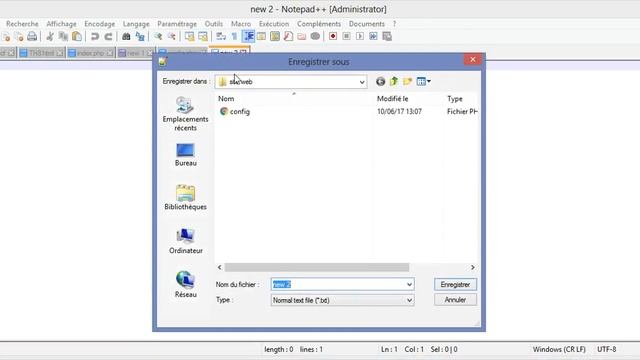The image size is (640, 360).
Task: Open the Langage menu
Action: tap(136, 24)
